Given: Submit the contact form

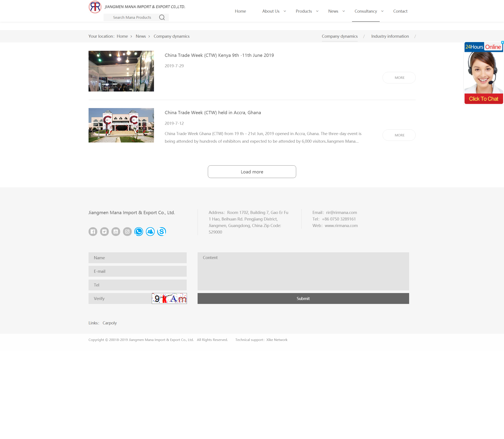Looking at the screenshot, I should pyautogui.click(x=303, y=298).
